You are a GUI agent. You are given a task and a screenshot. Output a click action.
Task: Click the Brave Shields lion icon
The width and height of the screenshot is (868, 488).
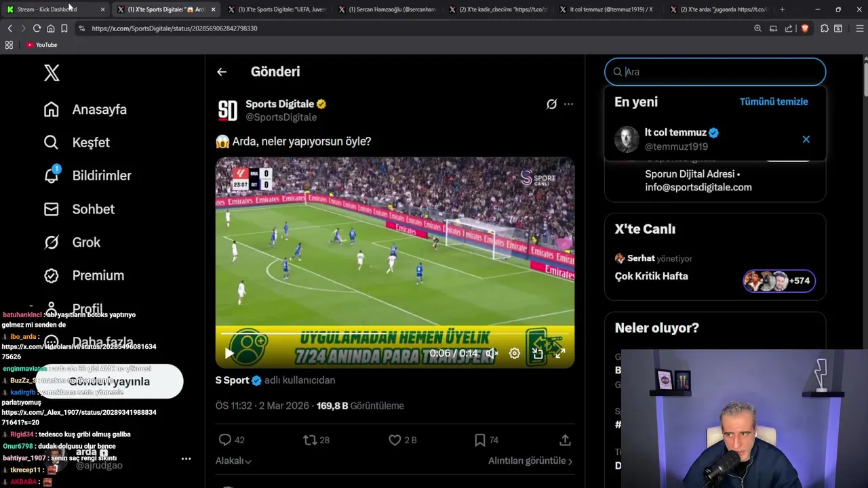point(804,28)
